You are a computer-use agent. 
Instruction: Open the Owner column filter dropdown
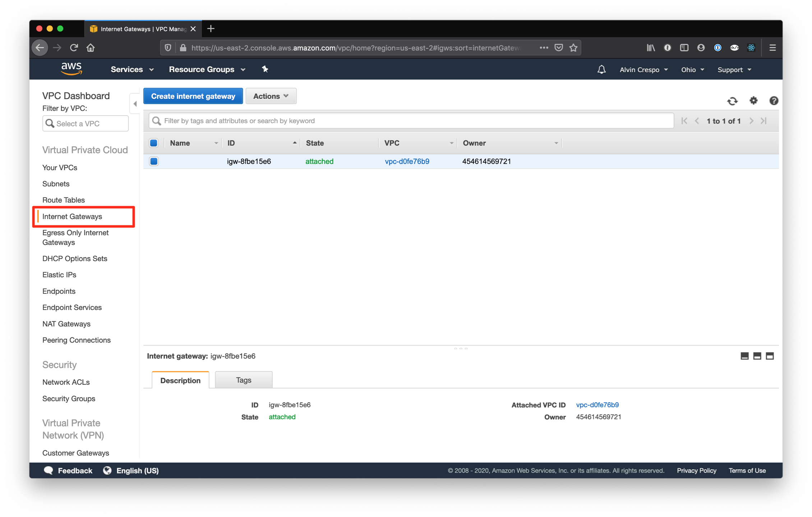pyautogui.click(x=557, y=143)
